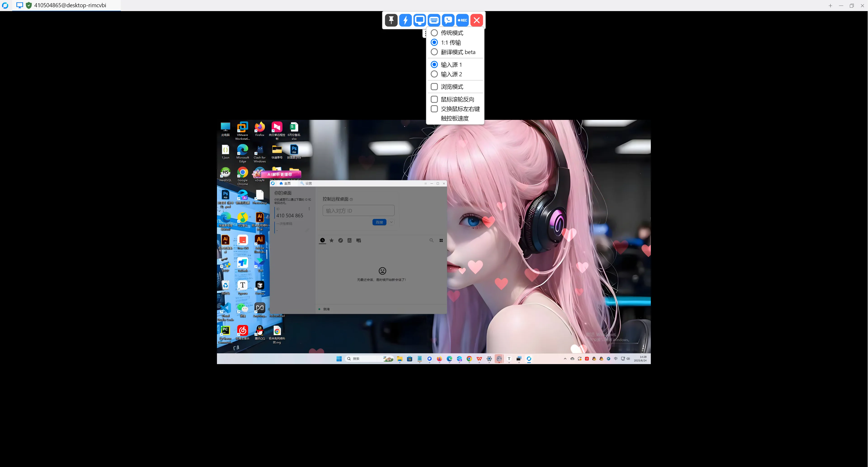
Task: Select the accessible devices icon
Action: point(358,240)
